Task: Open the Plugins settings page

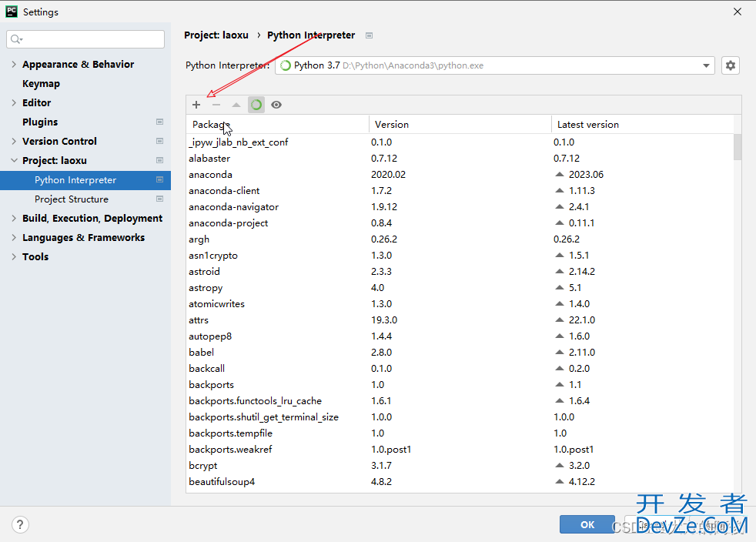Action: tap(40, 122)
